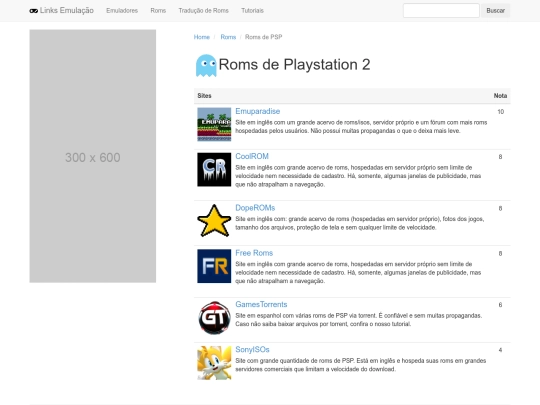The width and height of the screenshot is (540, 405).
Task: Open the Emuladores menu item
Action: [x=122, y=11]
